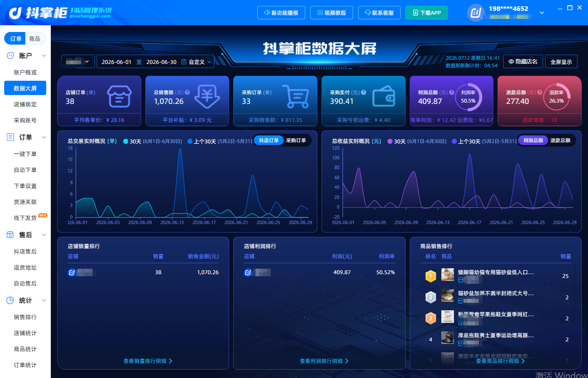Collapse the 订单 menu section

pyautogui.click(x=44, y=137)
